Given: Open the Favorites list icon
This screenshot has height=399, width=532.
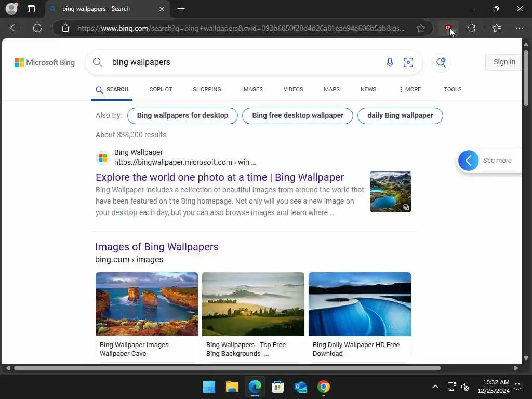Looking at the screenshot, I should point(497,28).
